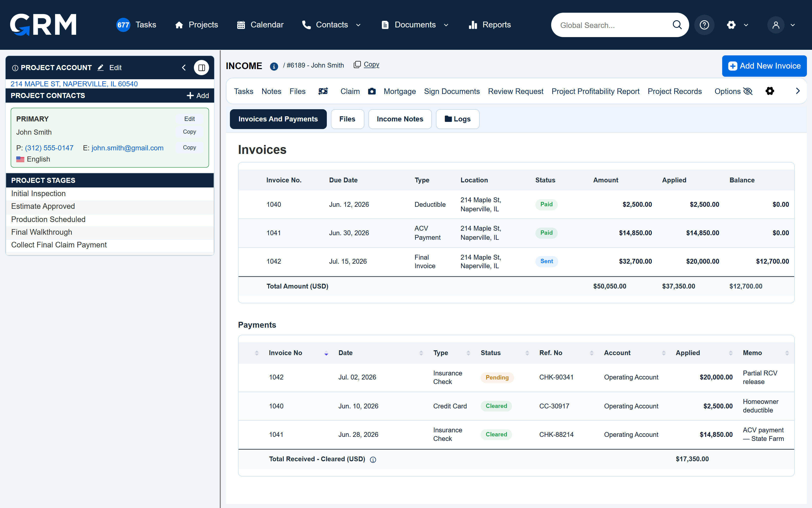
Task: Click the settings gear in top navbar
Action: [731, 25]
